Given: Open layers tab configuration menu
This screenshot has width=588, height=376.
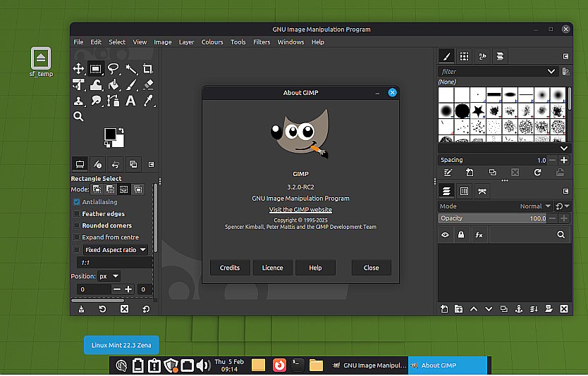Looking at the screenshot, I should 566,192.
